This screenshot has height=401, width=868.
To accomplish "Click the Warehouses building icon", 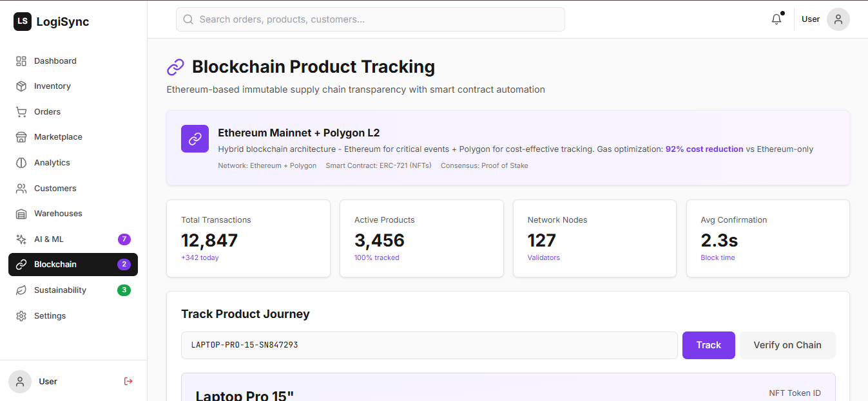I will tap(21, 214).
